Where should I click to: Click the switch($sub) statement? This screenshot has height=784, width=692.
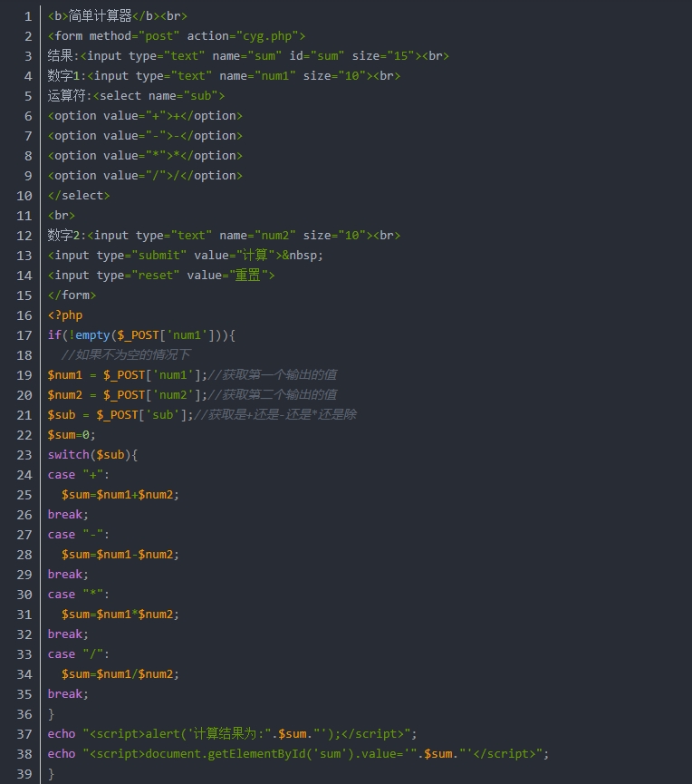[x=92, y=454]
